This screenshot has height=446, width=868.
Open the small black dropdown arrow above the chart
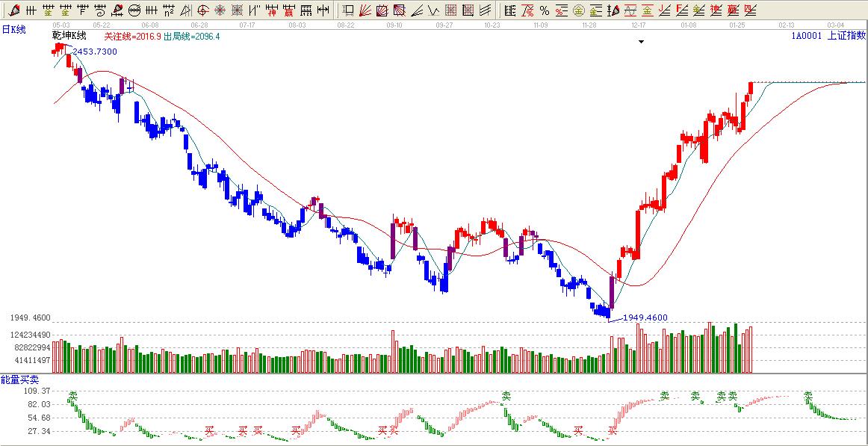tap(640, 43)
